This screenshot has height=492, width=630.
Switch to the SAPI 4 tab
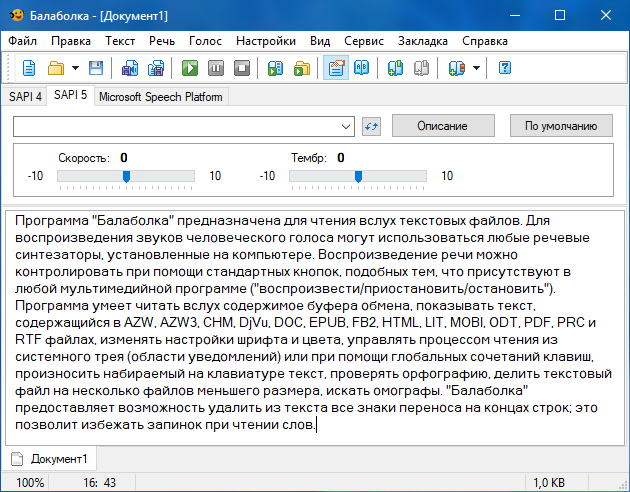click(x=25, y=97)
